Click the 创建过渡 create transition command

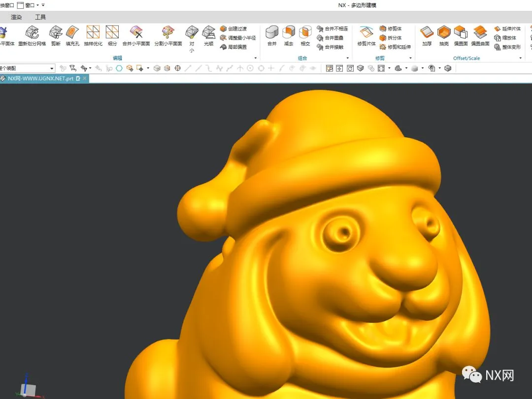233,29
